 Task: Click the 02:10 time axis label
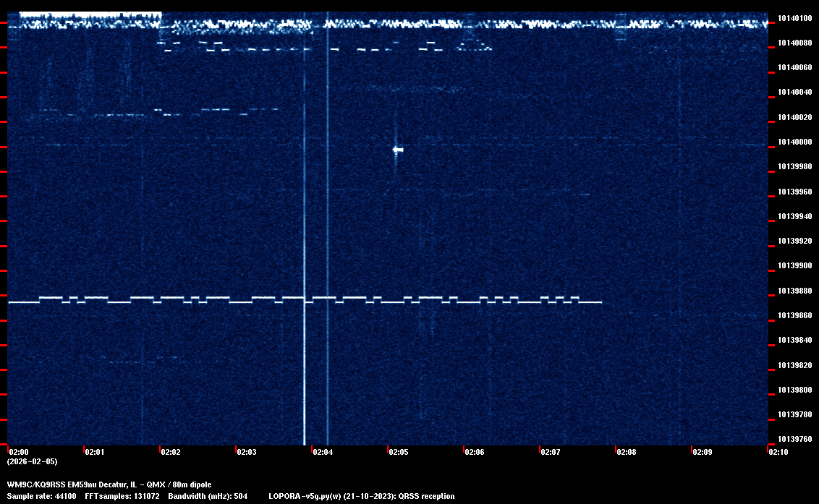point(778,452)
